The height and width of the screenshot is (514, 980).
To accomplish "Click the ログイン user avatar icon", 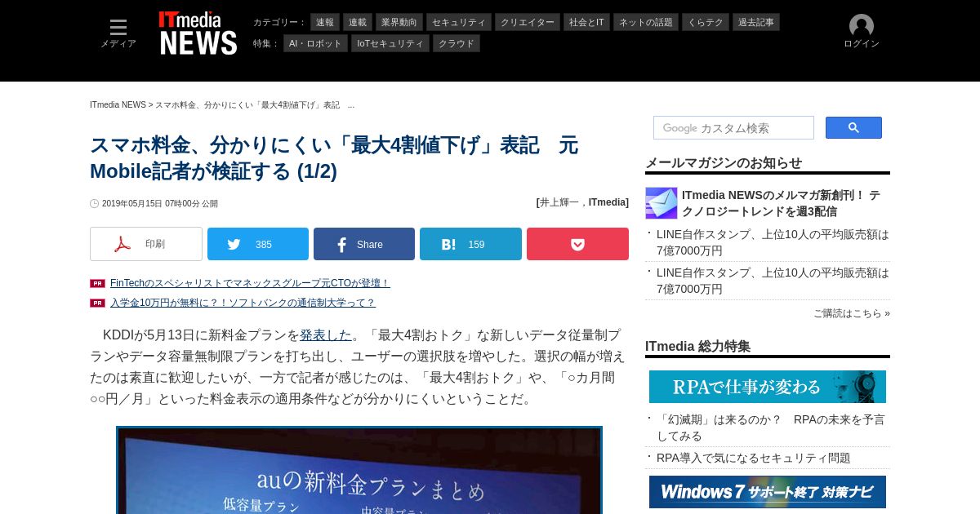I will (862, 26).
